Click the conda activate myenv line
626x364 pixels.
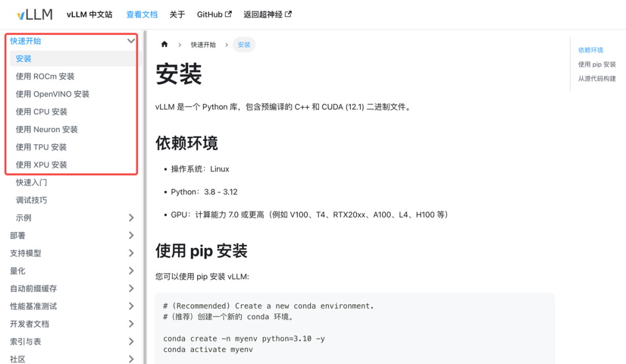point(208,350)
